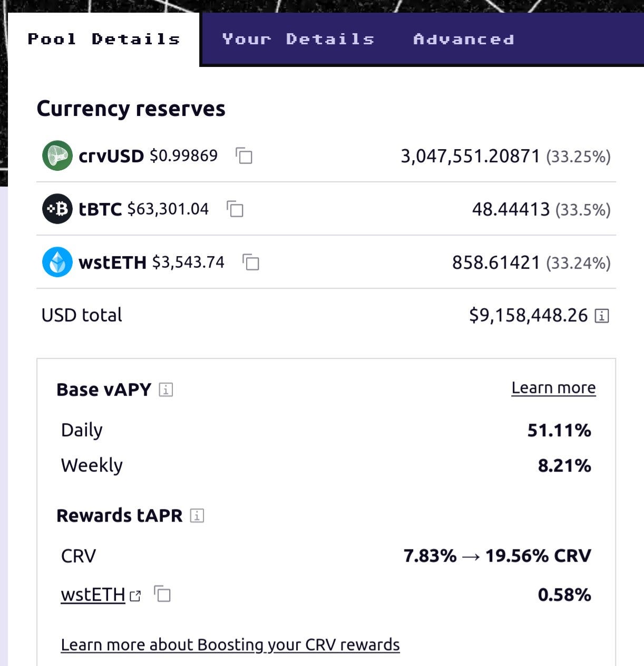
Task: Click the tBTC share (33.5%)
Action: point(583,210)
